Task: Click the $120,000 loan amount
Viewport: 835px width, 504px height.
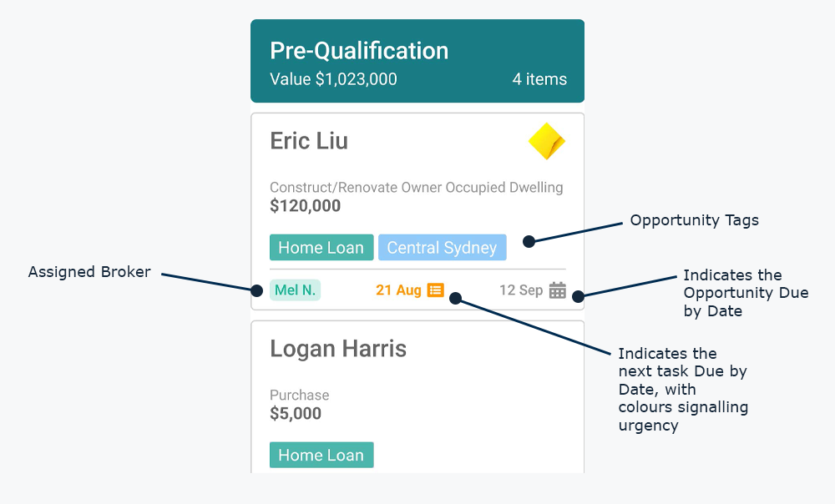Action: [x=305, y=206]
